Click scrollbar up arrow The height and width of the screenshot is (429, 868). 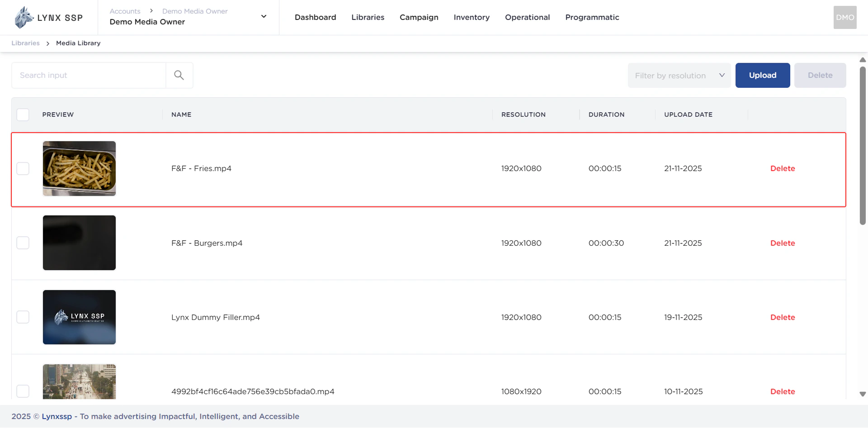coord(863,60)
